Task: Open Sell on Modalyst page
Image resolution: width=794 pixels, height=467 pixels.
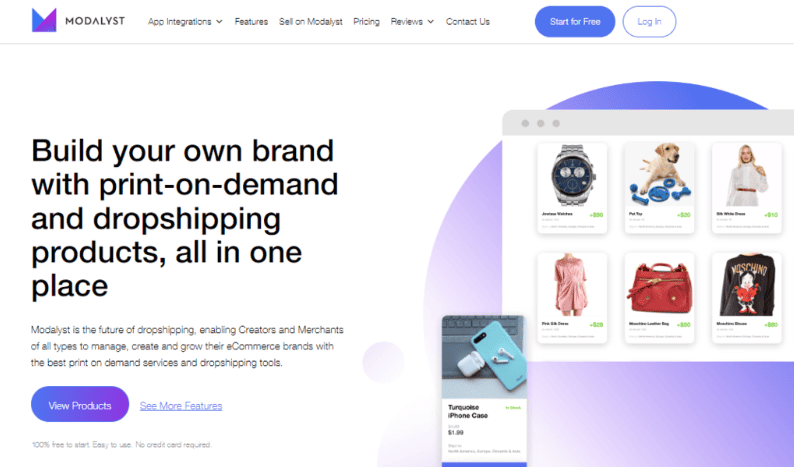Action: coord(310,22)
